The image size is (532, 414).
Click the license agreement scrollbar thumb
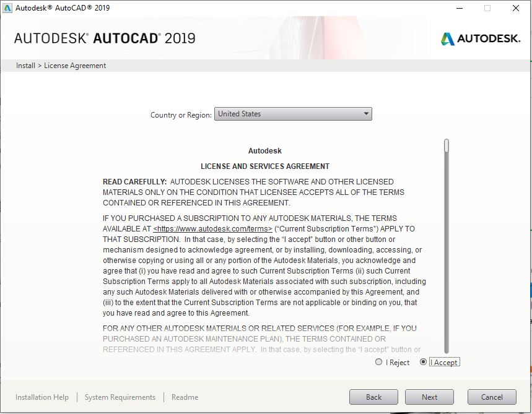pos(447,146)
